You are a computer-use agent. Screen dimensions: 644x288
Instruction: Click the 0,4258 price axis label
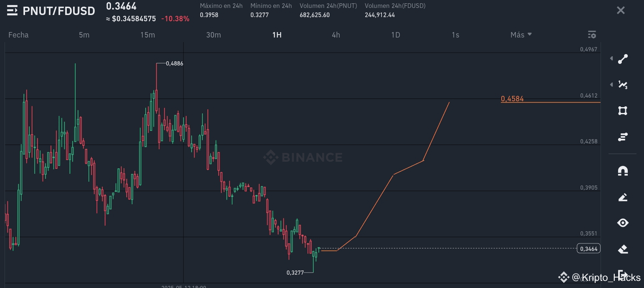tap(588, 141)
